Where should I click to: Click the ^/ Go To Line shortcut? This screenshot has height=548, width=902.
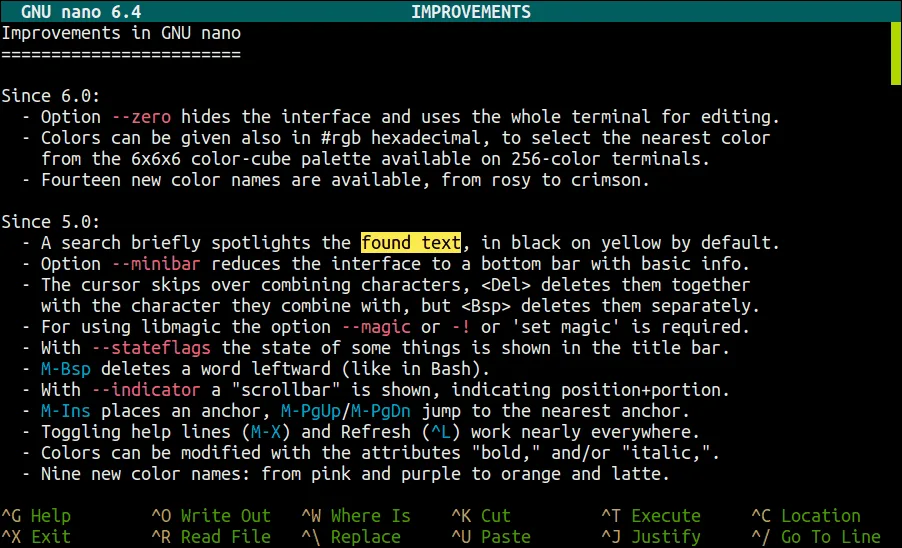coord(816,536)
